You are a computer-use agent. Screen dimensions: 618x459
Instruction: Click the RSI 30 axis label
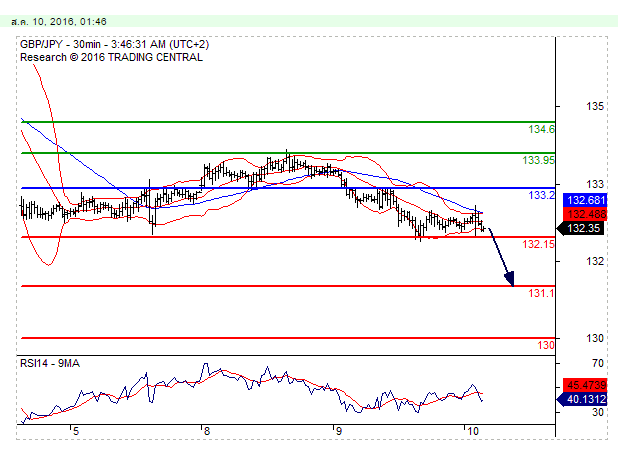click(x=598, y=413)
